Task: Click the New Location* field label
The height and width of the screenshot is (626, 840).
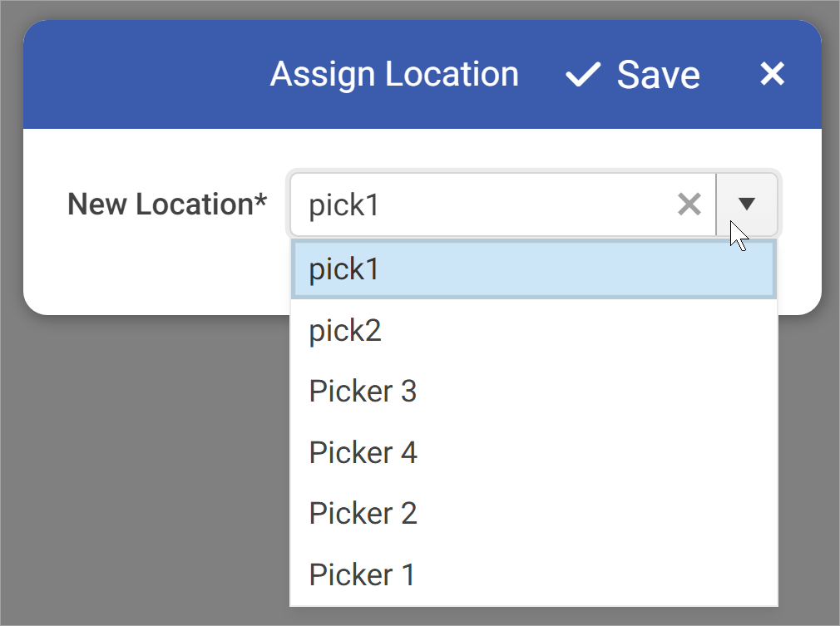Action: [167, 204]
